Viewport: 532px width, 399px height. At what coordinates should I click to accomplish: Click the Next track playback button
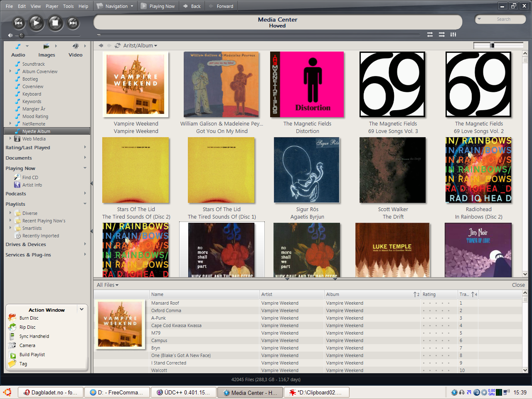tap(73, 23)
